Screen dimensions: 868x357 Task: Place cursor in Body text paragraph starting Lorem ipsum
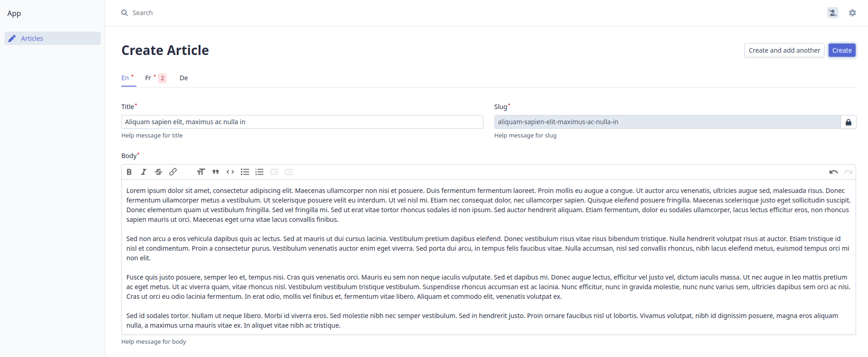click(488, 205)
